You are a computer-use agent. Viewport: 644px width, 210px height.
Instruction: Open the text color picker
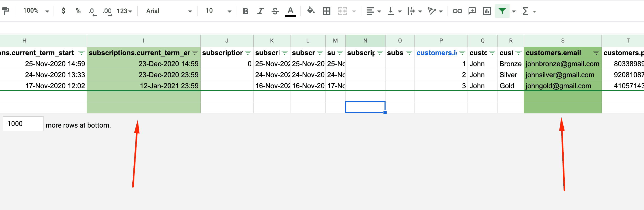point(290,12)
